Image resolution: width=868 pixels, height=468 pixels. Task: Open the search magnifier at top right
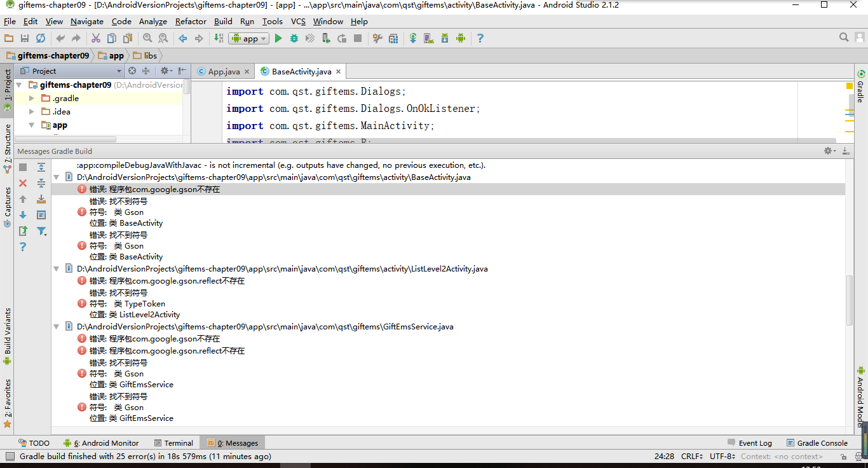click(x=844, y=38)
